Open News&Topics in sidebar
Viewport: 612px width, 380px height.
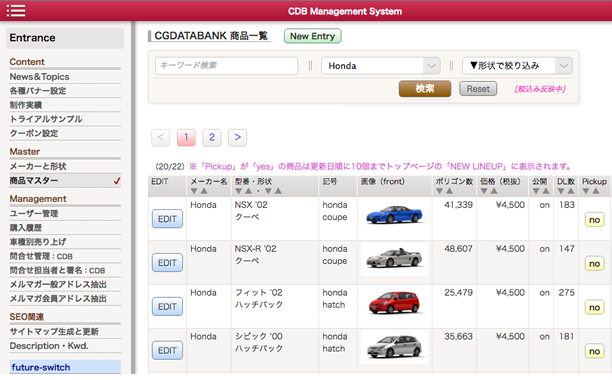coord(39,77)
